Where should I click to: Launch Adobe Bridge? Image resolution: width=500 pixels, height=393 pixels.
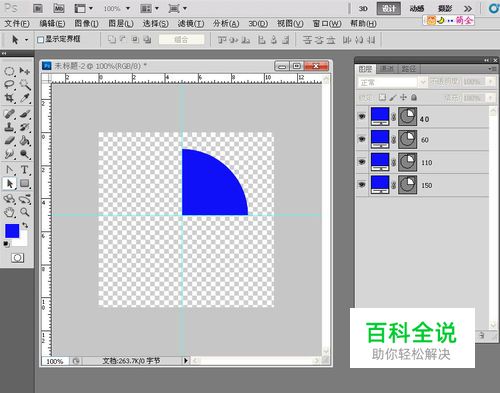click(x=38, y=8)
